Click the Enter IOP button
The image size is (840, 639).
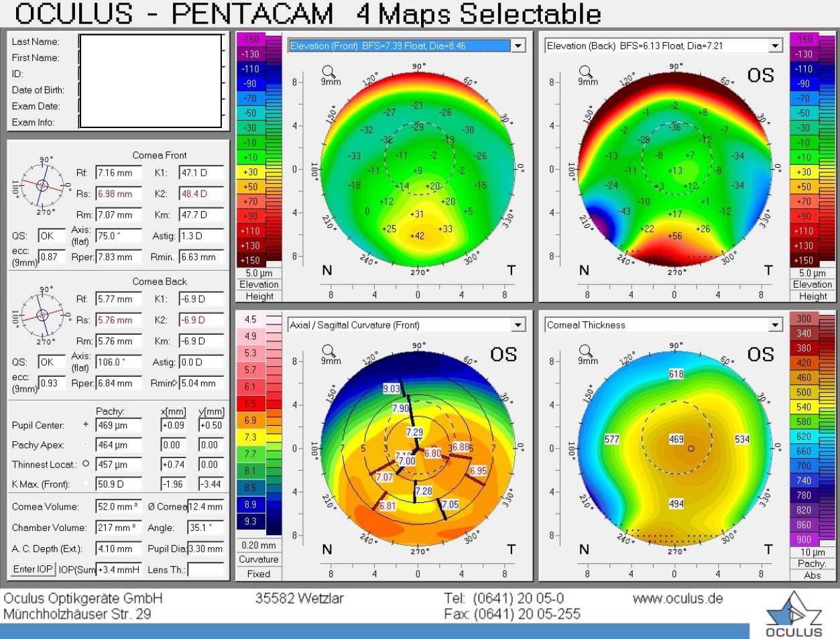33,569
